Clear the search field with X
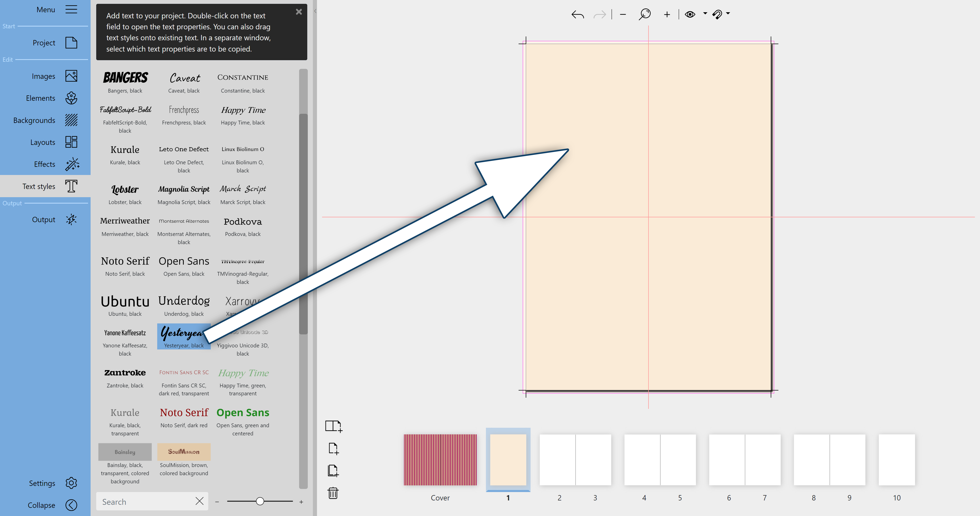This screenshot has width=980, height=516. (199, 501)
